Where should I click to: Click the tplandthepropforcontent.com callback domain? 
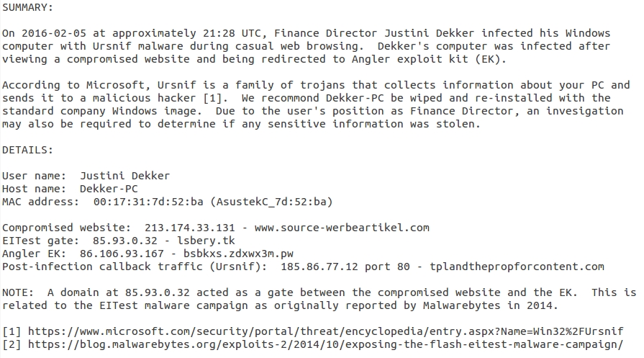coord(517,267)
